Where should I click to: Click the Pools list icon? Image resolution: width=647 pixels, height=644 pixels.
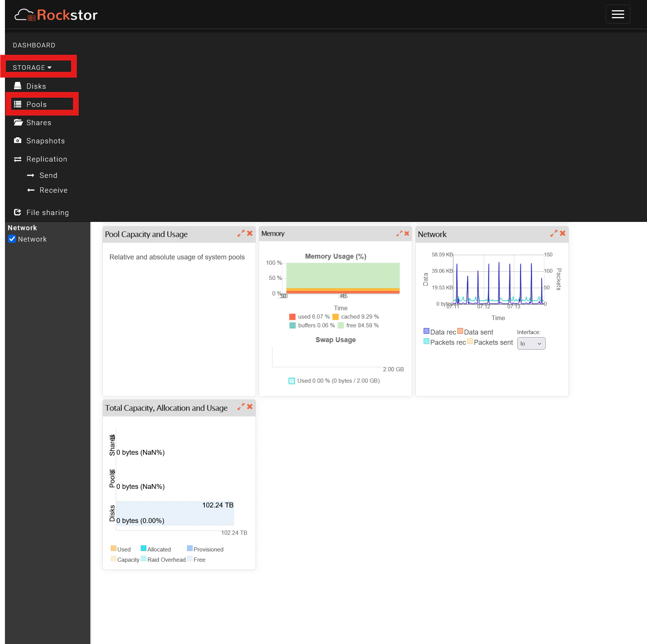pos(17,104)
